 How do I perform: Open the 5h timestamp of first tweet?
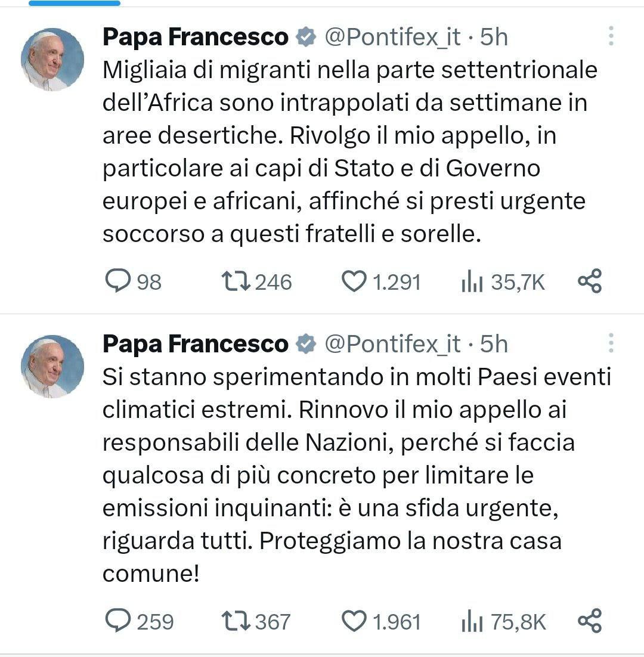click(494, 38)
